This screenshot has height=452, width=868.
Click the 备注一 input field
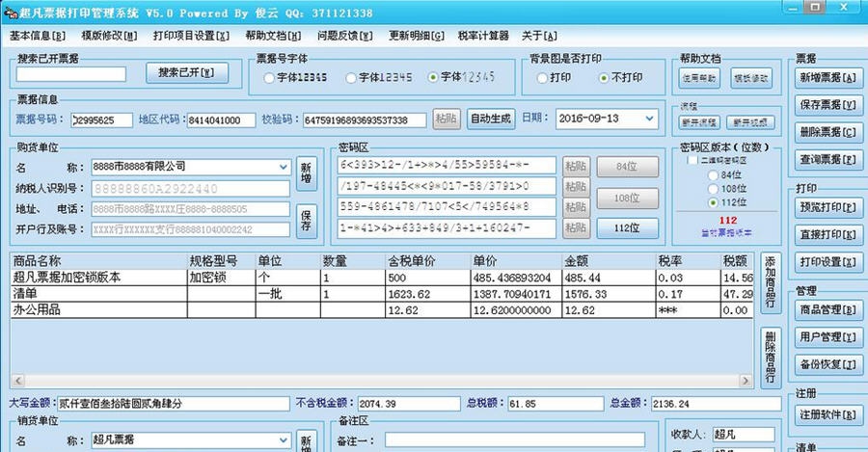coord(515,440)
